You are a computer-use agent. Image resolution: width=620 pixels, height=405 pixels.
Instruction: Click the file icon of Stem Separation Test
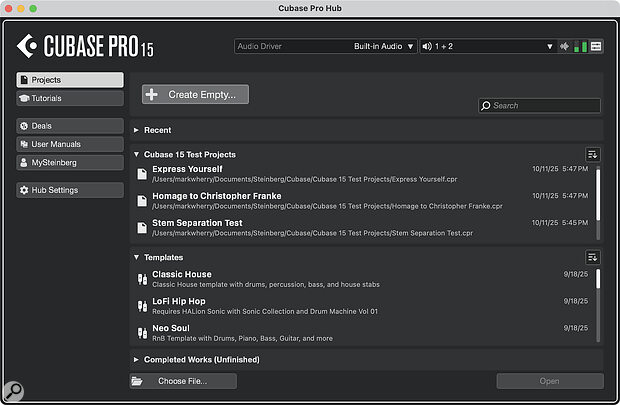[142, 228]
